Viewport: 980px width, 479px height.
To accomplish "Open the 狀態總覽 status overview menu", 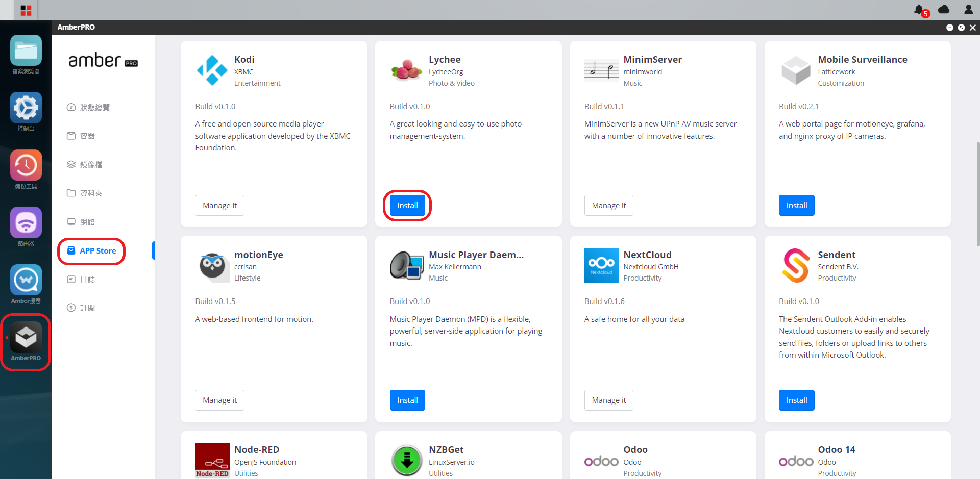I will coord(88,107).
